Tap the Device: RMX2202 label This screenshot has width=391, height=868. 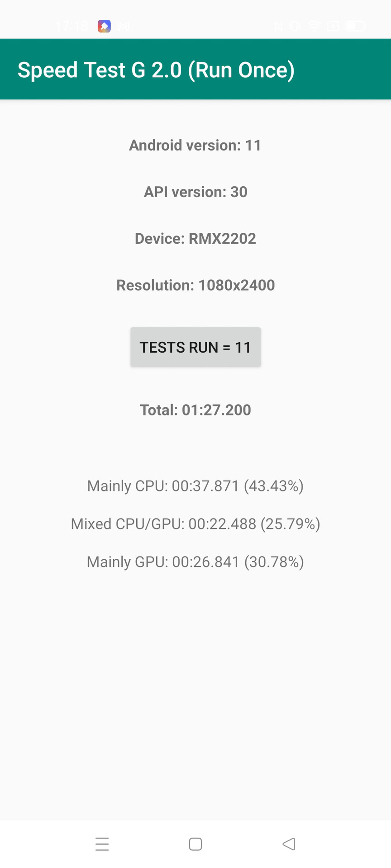click(195, 238)
